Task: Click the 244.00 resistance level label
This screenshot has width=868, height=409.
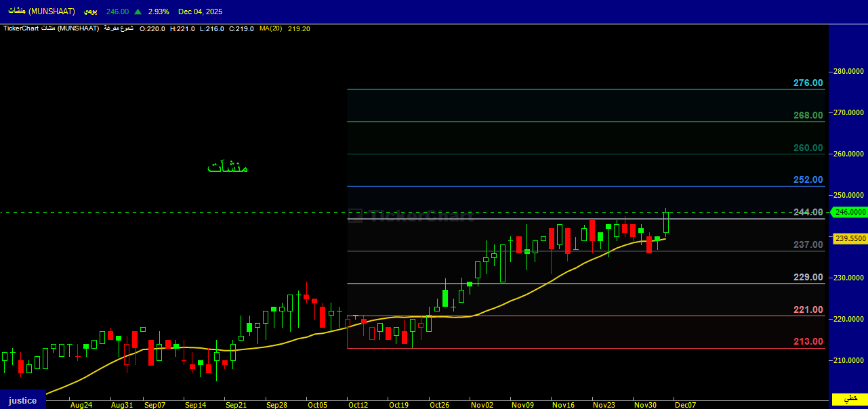Action: (x=808, y=212)
